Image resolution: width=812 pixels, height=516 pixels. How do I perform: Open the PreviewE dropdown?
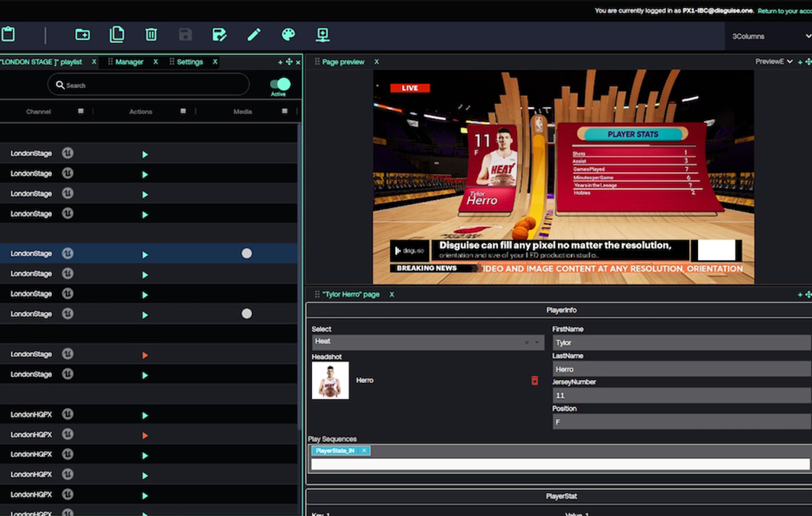(x=774, y=62)
